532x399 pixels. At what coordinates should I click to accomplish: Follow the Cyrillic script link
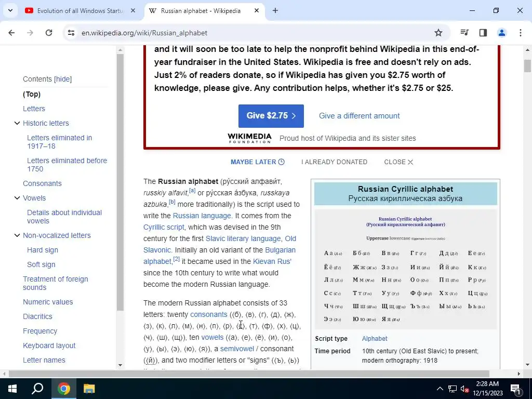click(164, 227)
